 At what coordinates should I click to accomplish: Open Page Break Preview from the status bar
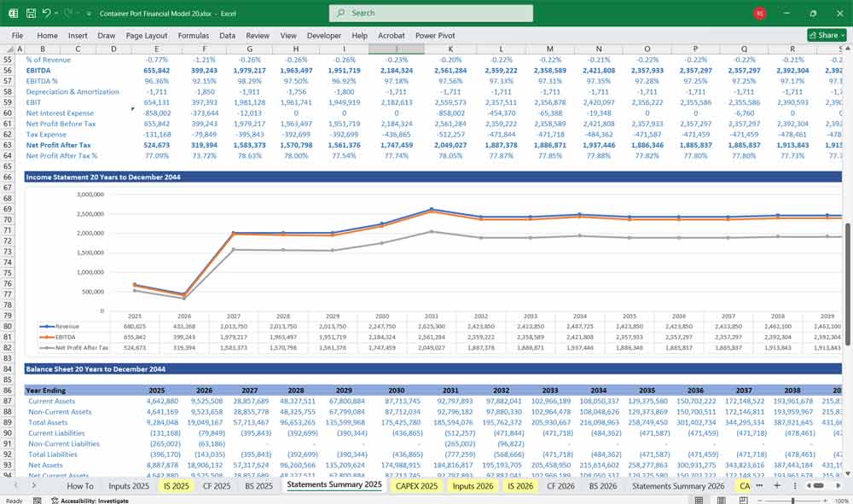[743, 499]
